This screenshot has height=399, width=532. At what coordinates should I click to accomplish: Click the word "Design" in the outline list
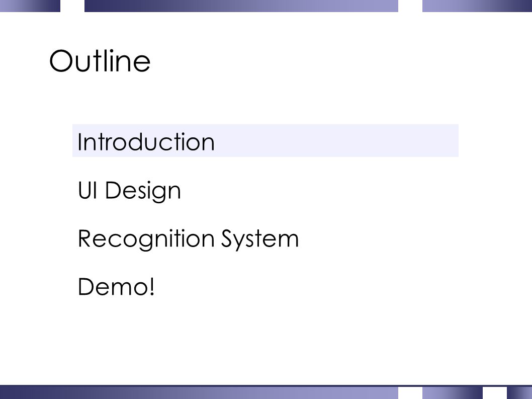[143, 191]
